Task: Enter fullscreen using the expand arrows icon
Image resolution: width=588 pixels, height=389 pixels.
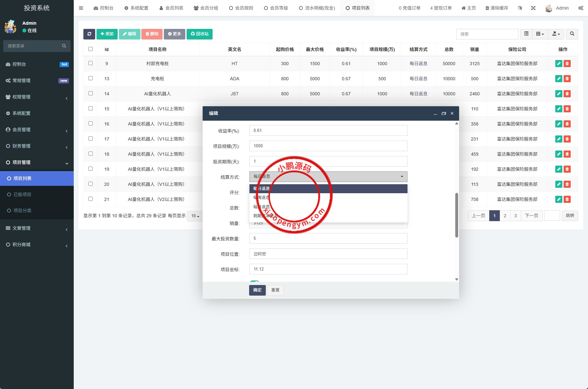Action: (533, 8)
